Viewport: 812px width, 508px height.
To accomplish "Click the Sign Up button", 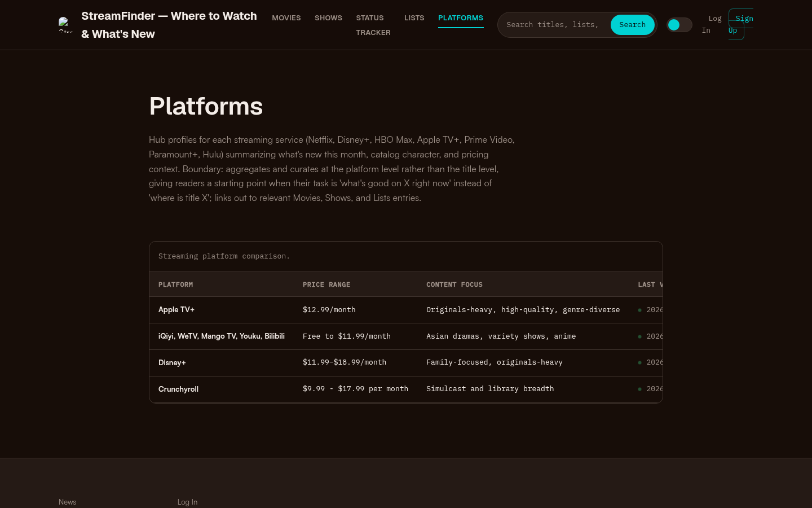I will [741, 24].
